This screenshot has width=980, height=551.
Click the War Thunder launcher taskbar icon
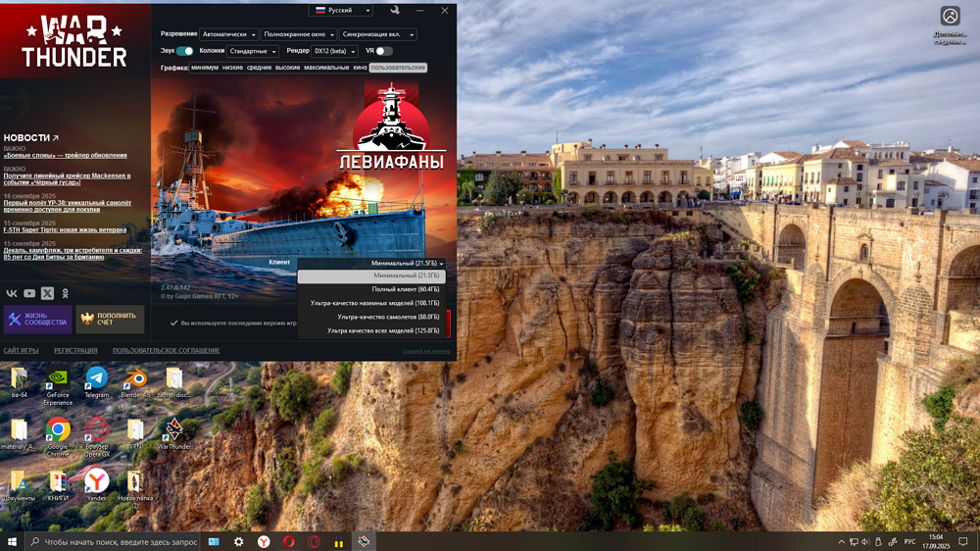click(x=364, y=541)
